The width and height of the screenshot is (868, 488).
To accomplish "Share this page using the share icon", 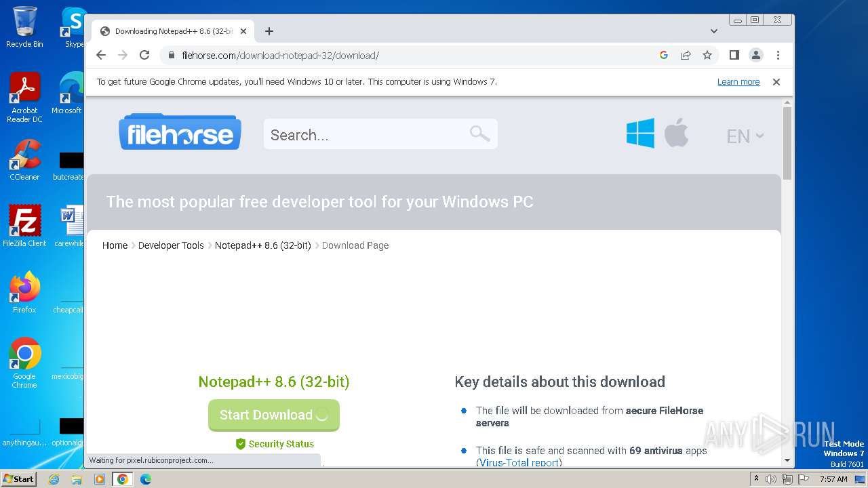I will coord(686,55).
